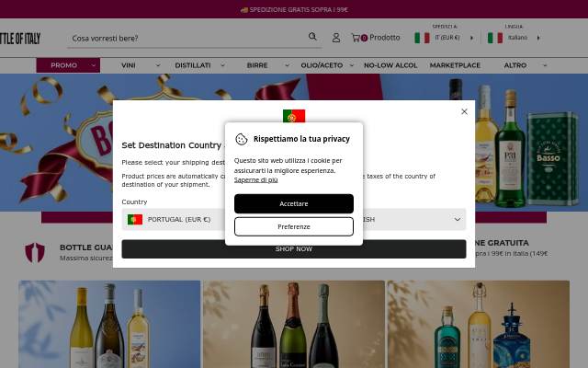Click the SHOP NOW button

point(294,249)
